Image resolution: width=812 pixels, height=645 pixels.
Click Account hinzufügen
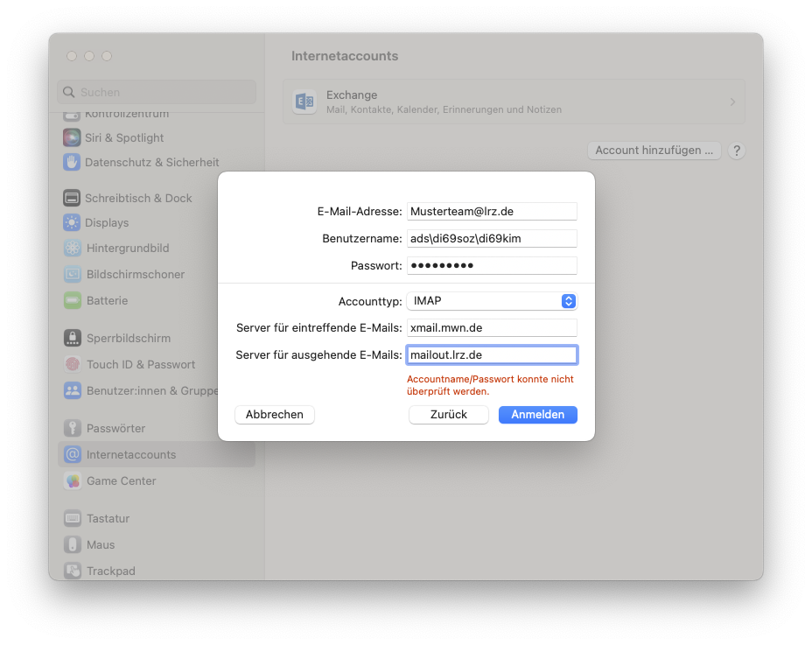654,150
